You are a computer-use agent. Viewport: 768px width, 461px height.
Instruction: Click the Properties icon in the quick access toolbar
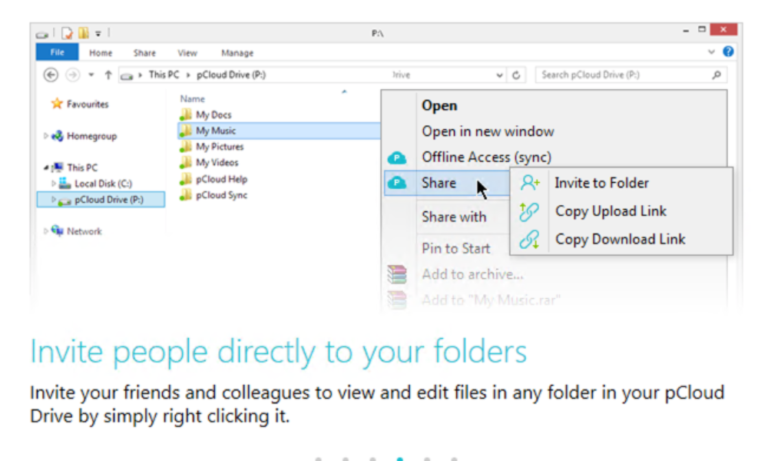click(67, 33)
